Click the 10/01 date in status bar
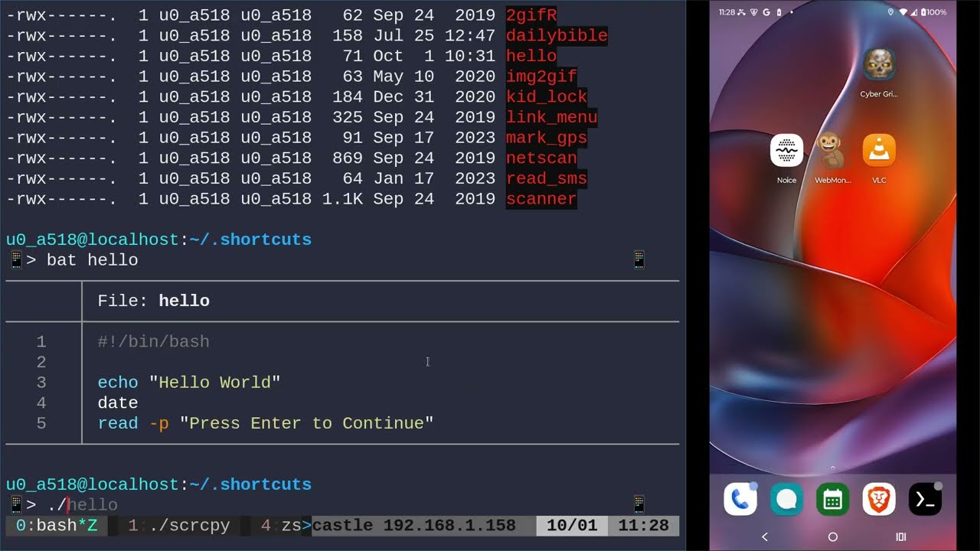The image size is (980, 551). coord(572,526)
